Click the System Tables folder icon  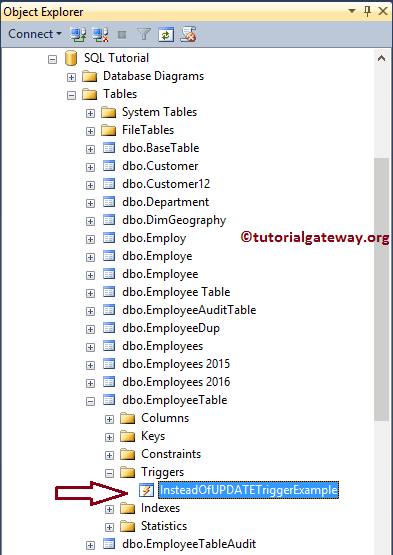click(x=109, y=112)
